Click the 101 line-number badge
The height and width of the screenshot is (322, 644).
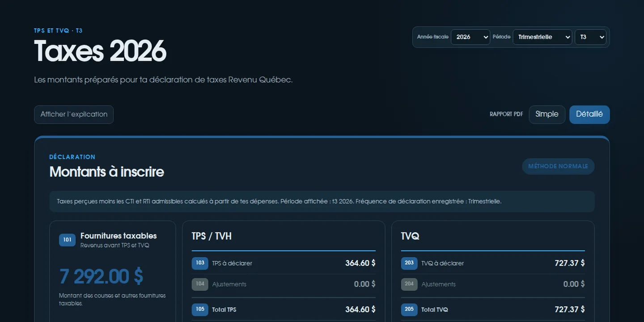[67, 240]
